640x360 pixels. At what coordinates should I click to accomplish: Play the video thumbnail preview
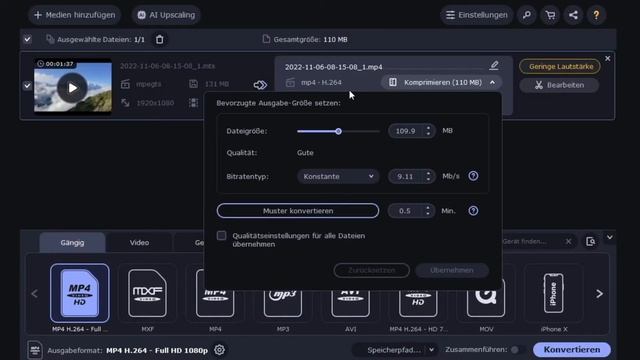coord(72,87)
